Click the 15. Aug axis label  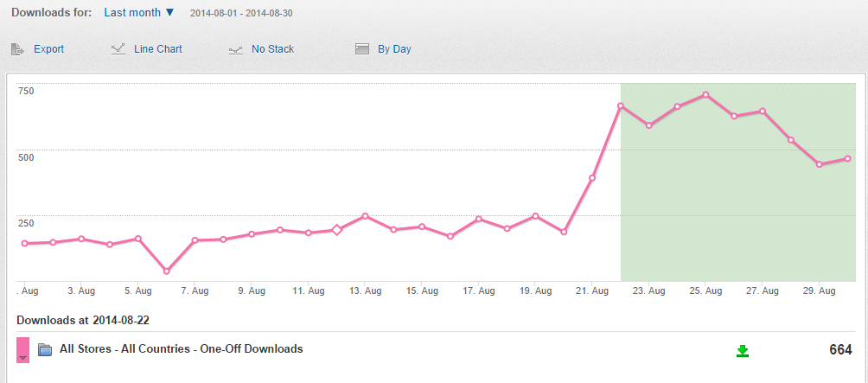421,290
